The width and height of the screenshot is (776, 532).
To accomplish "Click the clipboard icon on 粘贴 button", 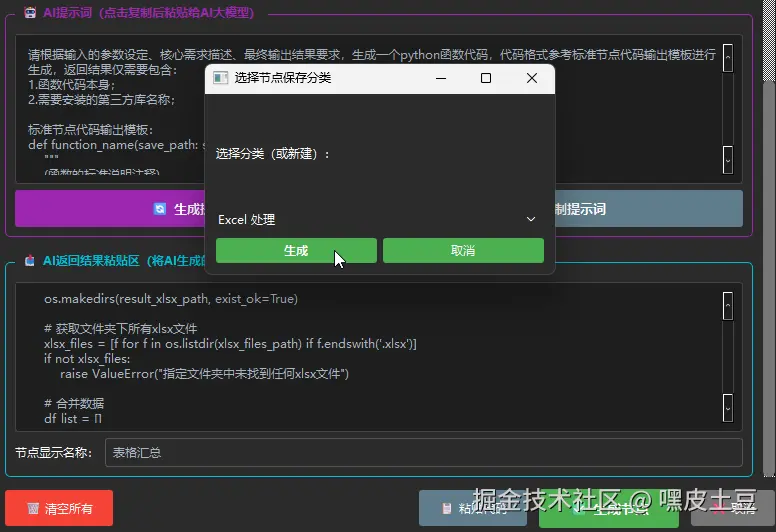I will 447,508.
